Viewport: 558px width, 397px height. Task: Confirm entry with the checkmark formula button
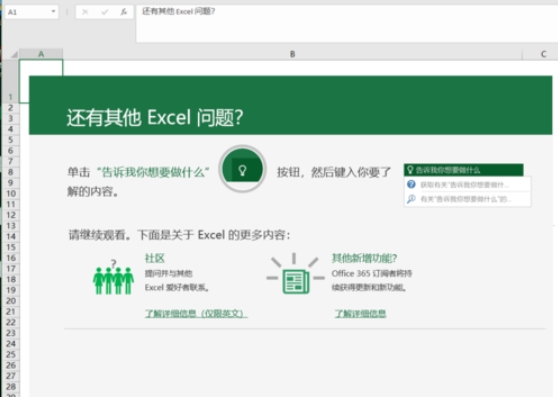pos(105,12)
